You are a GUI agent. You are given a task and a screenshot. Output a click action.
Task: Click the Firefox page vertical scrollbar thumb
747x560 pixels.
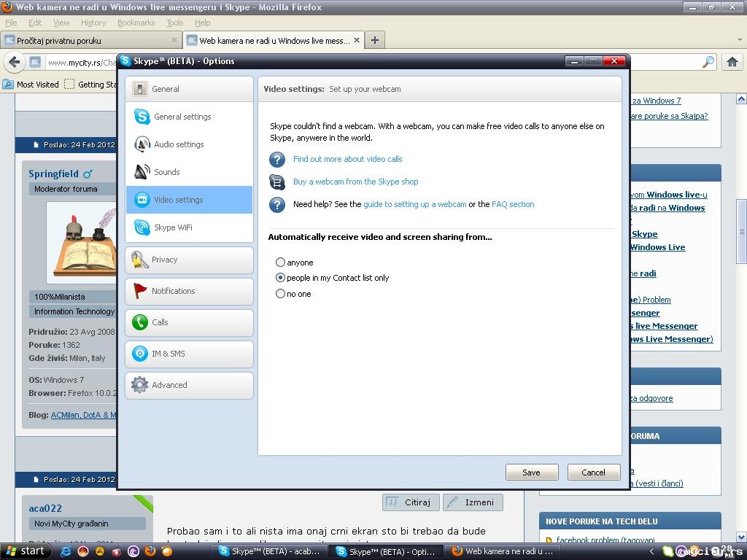[x=741, y=231]
